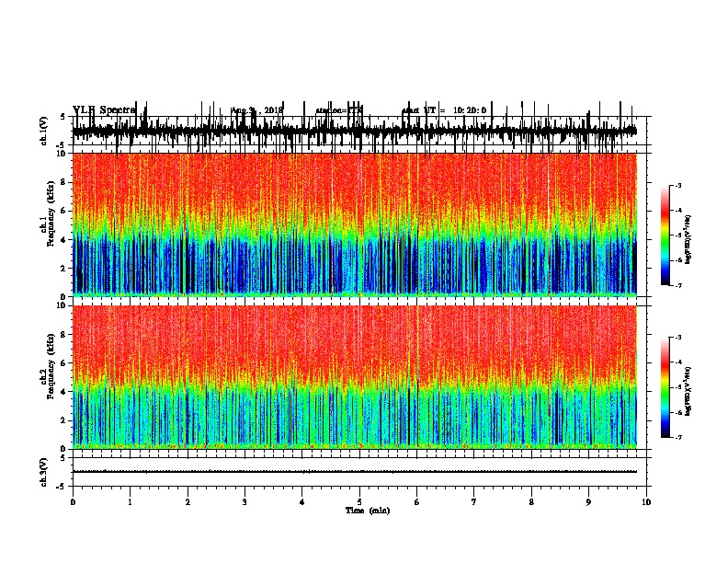
Task: Click time axis tick label 9
Action: [588, 502]
